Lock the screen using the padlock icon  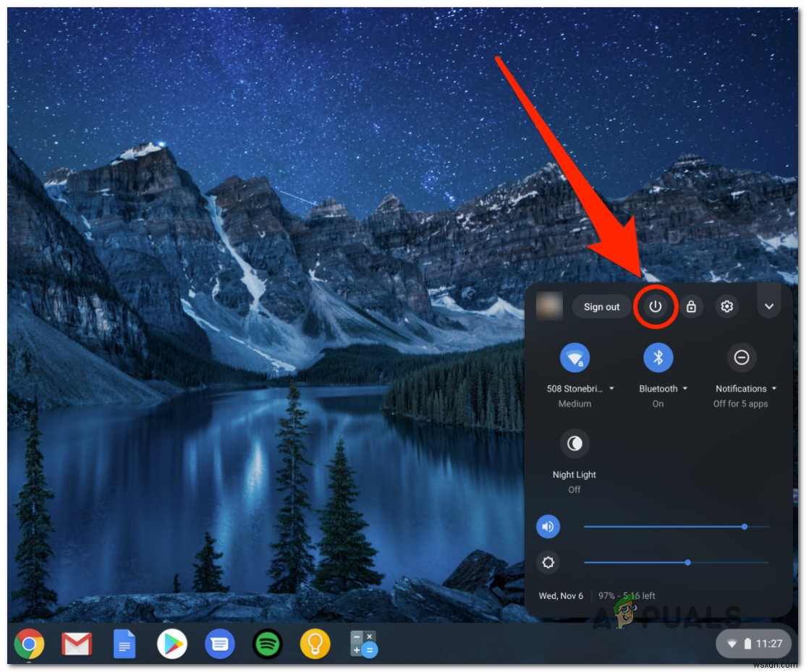pyautogui.click(x=691, y=307)
